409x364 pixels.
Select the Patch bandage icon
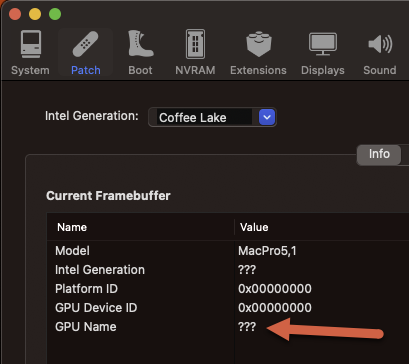click(x=85, y=44)
